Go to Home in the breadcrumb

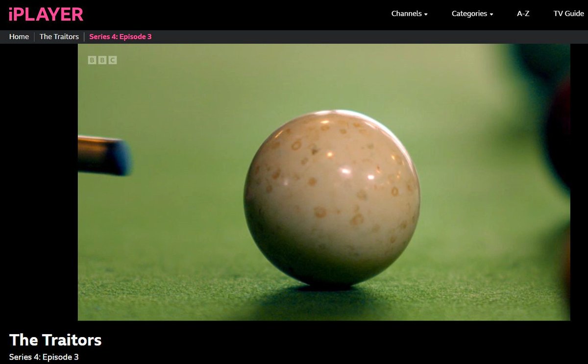click(x=19, y=37)
